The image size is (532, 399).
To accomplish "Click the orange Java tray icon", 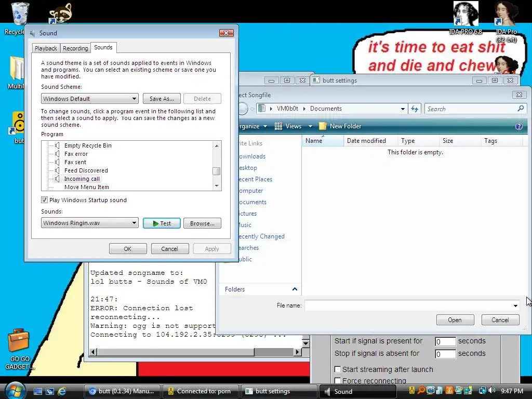I will (449, 391).
